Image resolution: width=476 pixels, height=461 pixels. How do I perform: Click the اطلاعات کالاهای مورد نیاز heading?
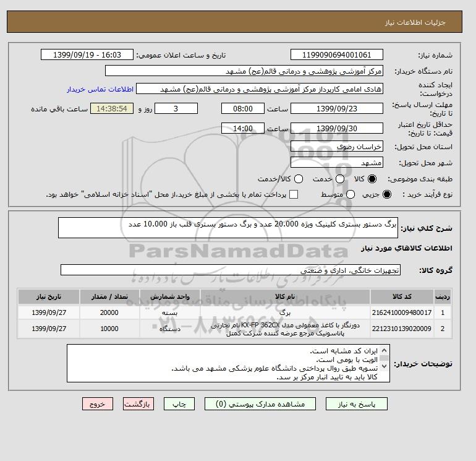407,248
